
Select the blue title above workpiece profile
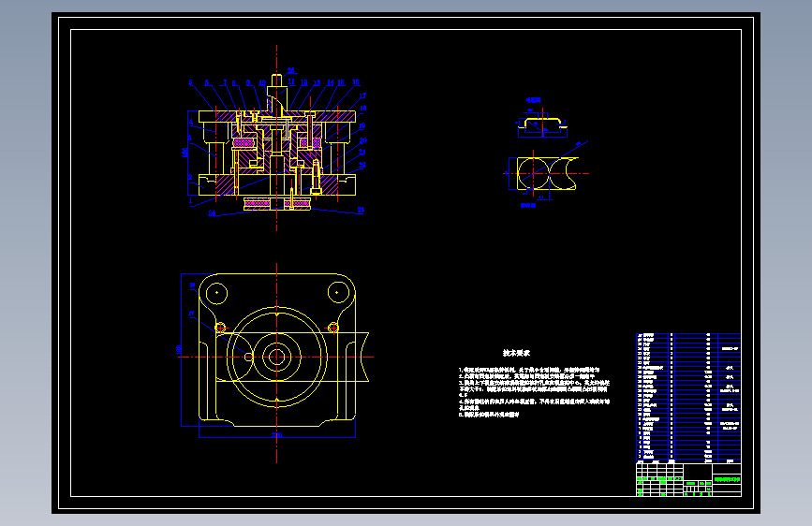(534, 100)
